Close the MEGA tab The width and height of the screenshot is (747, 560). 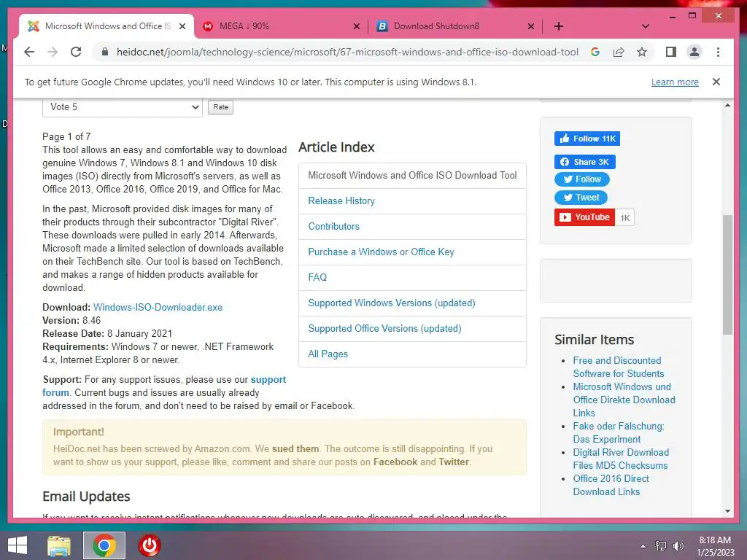356,27
